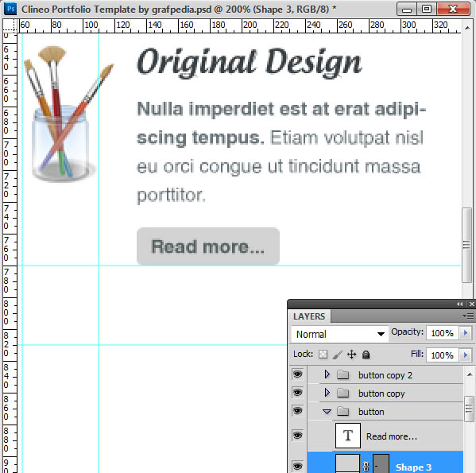
Task: Toggle lock all padlock icon
Action: pyautogui.click(x=366, y=355)
